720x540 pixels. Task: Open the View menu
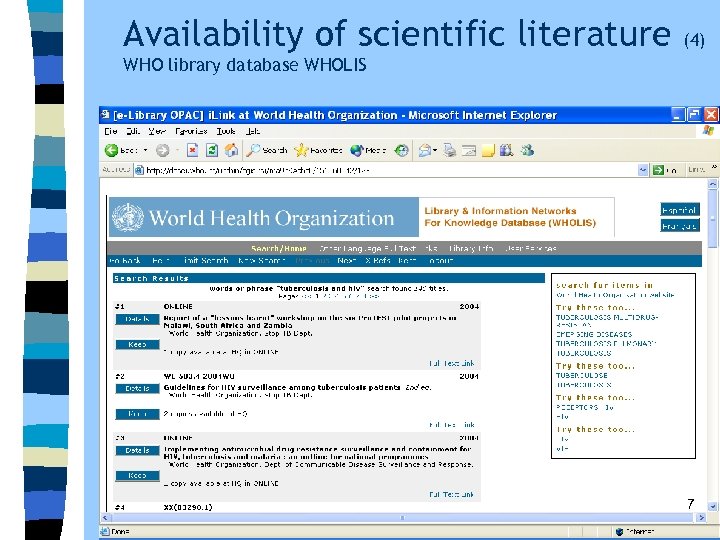coord(157,131)
